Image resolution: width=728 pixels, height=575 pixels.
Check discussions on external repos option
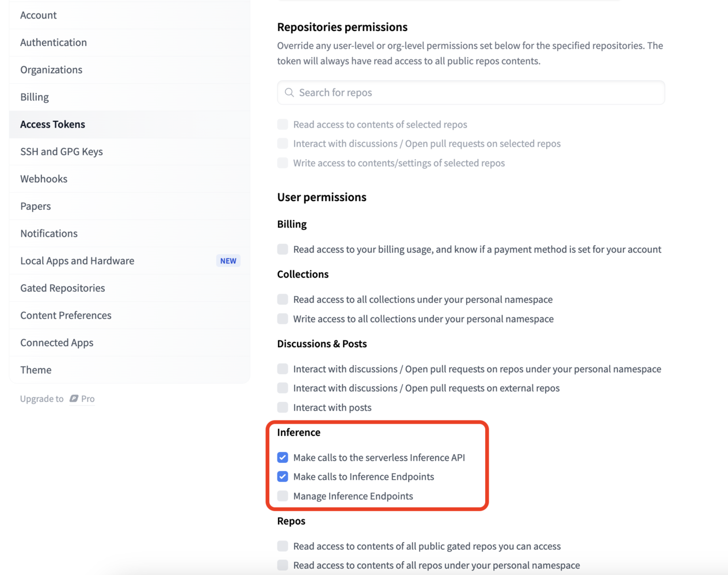[x=283, y=388]
